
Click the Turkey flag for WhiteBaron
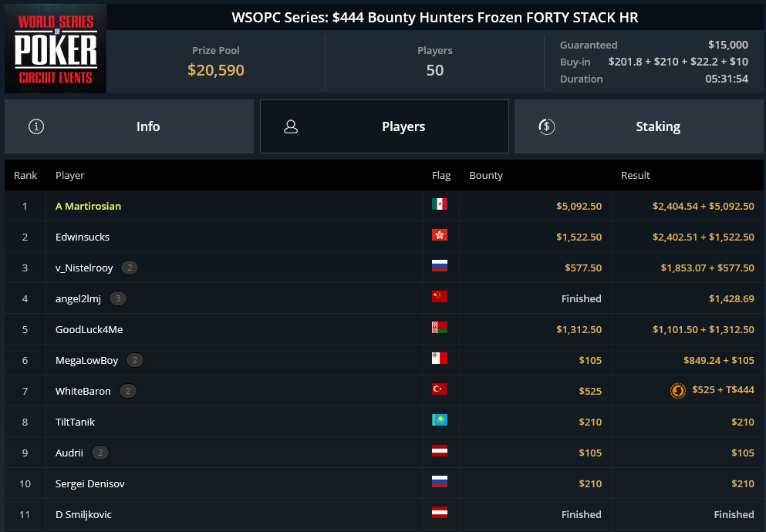tap(439, 389)
